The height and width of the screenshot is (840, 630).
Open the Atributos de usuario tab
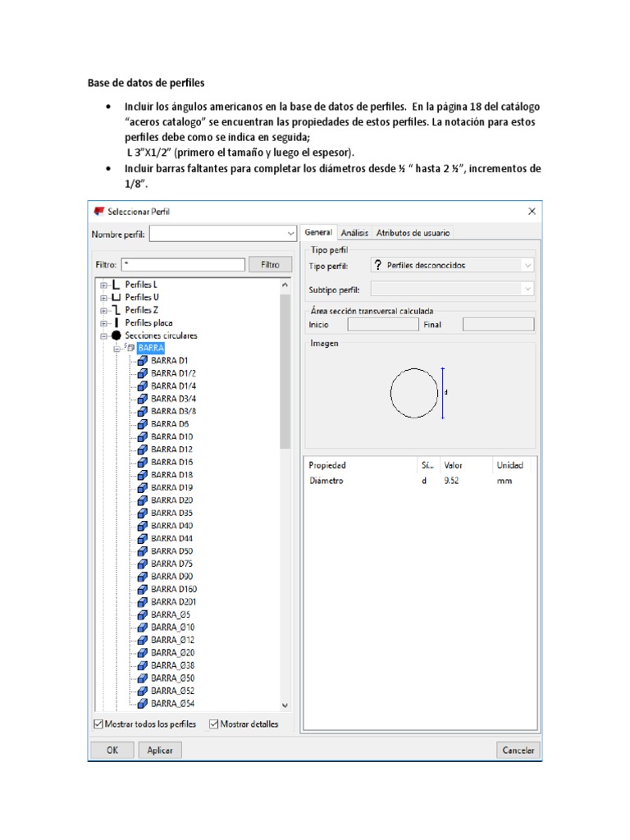pyautogui.click(x=413, y=233)
